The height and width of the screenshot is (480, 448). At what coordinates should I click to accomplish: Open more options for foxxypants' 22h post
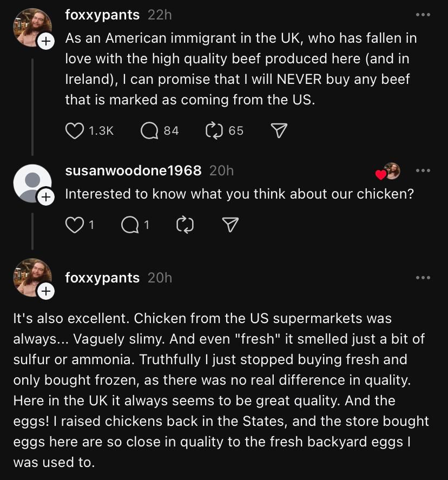(423, 15)
